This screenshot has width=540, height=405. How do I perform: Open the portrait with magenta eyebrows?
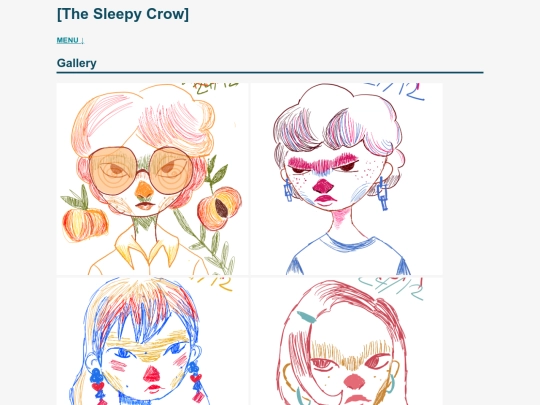click(x=346, y=179)
